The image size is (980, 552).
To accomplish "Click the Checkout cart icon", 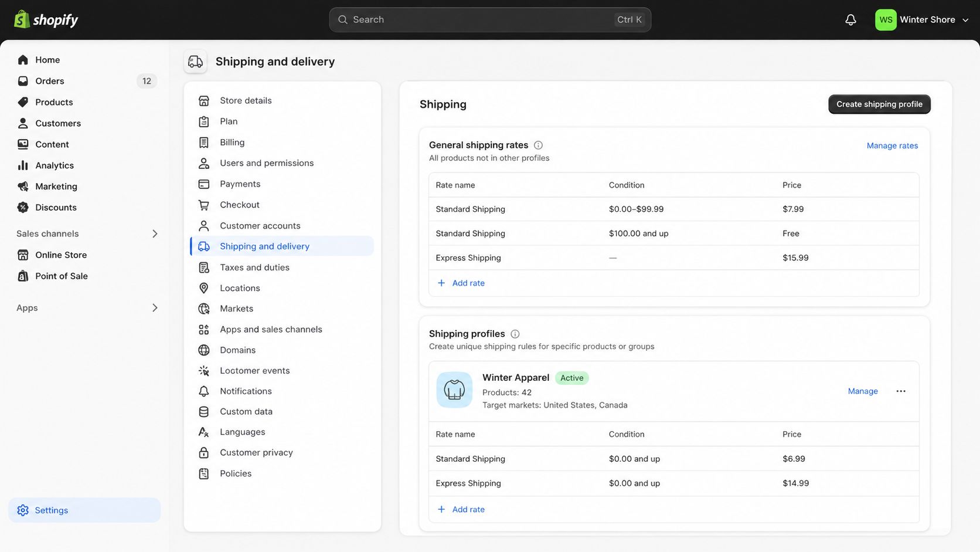I will [x=203, y=205].
